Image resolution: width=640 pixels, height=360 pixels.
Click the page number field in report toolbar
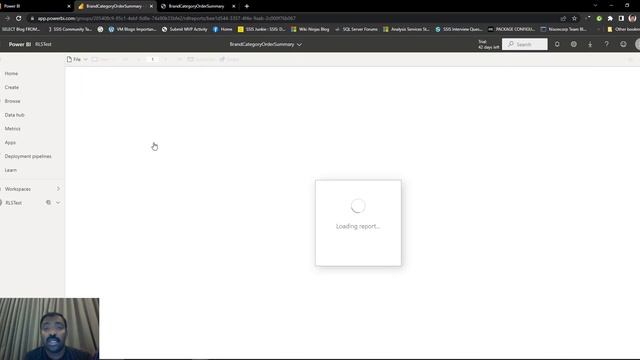[x=153, y=60]
